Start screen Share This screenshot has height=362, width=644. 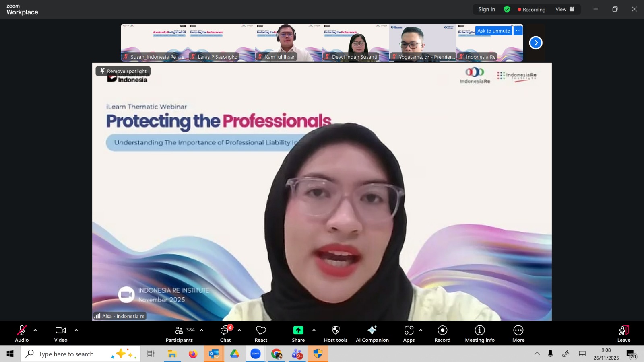pyautogui.click(x=298, y=334)
